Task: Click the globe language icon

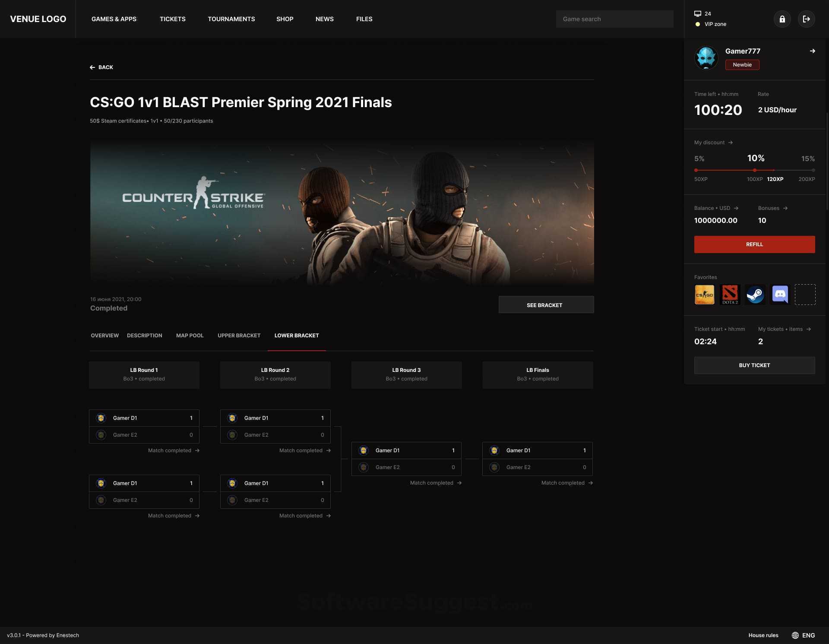Action: (795, 635)
